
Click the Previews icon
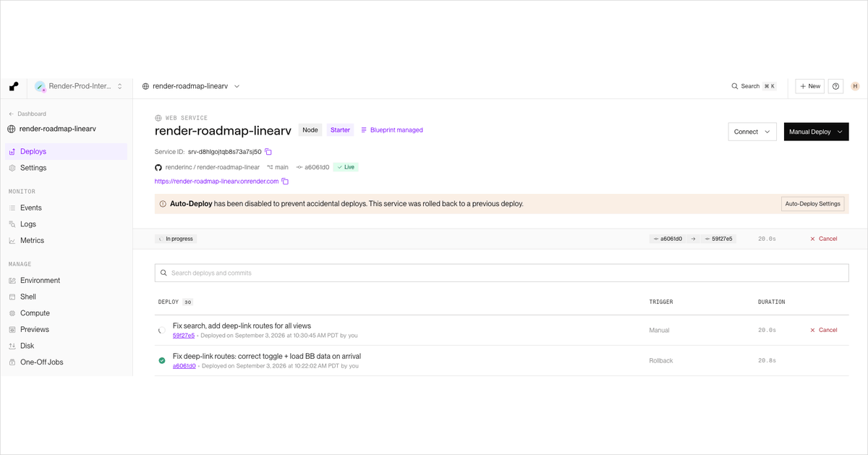coord(12,329)
